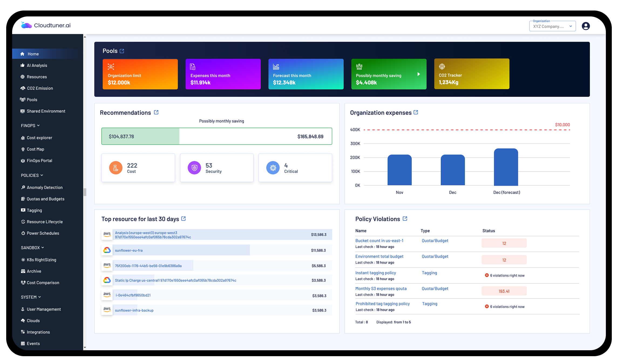Open Bucket count in us-east-1 policy link
The width and height of the screenshot is (618, 364).
(x=379, y=241)
